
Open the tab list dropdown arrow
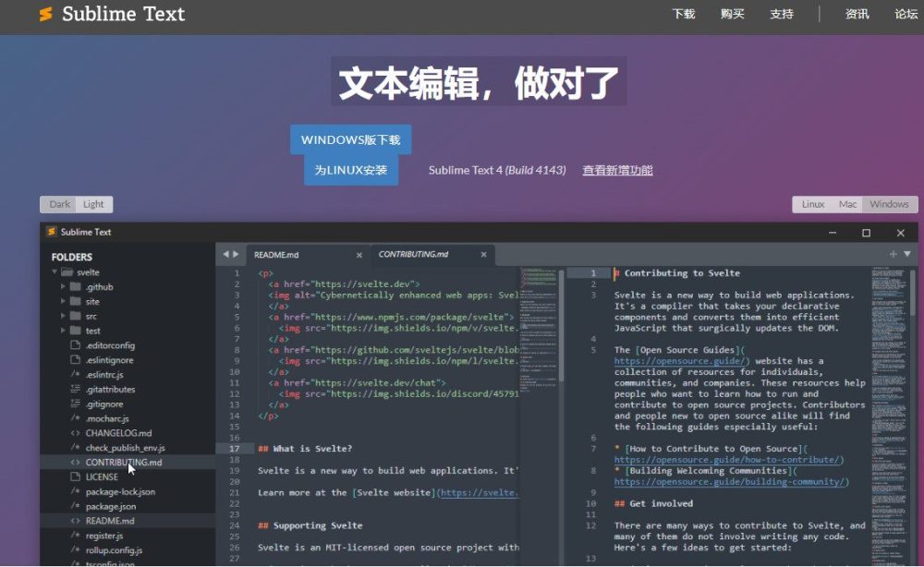click(907, 254)
